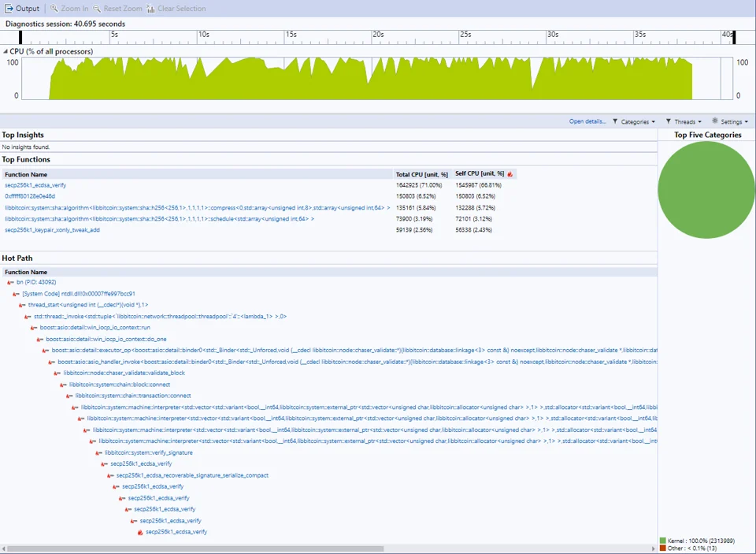Click the green Kernel legend swatch
Image resolution: width=756 pixels, height=554 pixels.
662,541
